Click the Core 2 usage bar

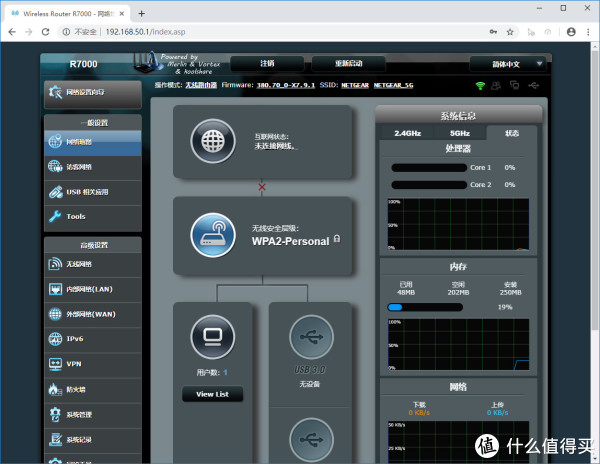coord(429,185)
